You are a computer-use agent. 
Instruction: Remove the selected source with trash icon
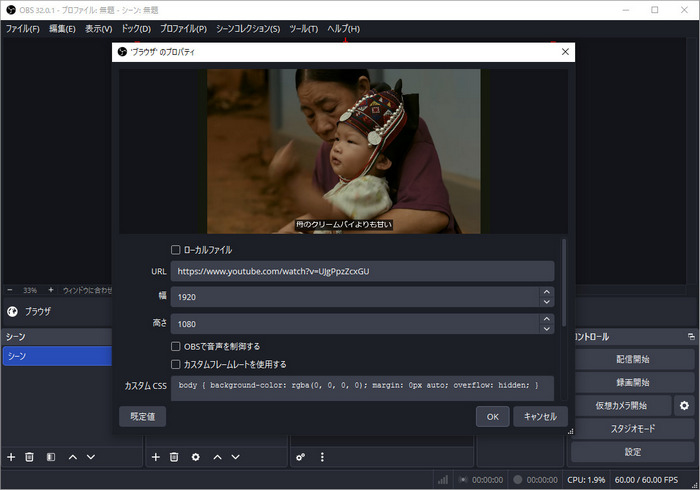point(174,457)
